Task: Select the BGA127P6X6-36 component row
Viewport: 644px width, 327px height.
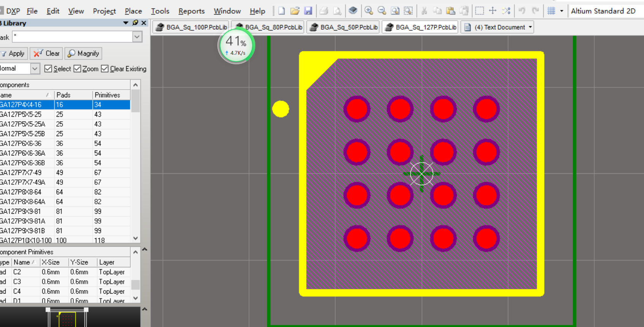Action: click(23, 144)
